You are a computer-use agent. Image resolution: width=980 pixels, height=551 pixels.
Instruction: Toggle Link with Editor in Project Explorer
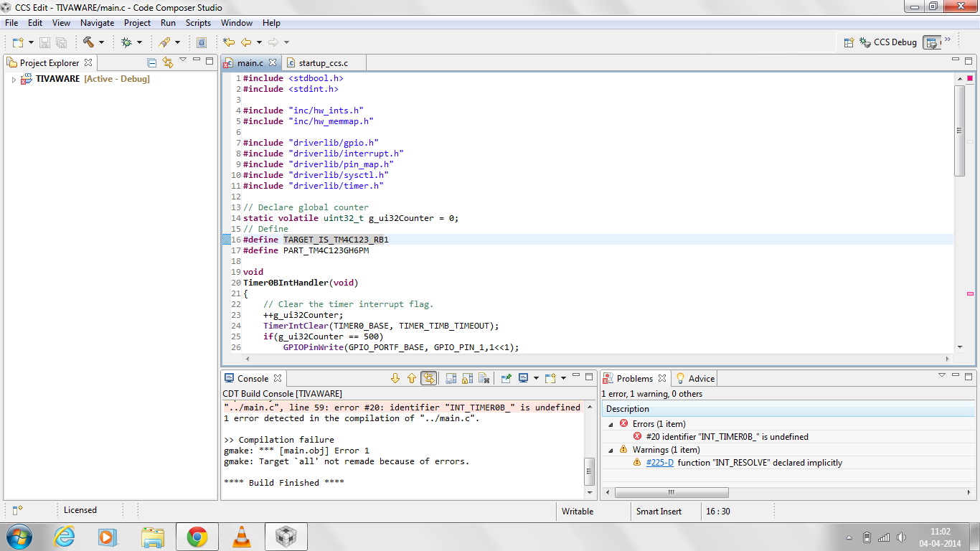pyautogui.click(x=167, y=62)
